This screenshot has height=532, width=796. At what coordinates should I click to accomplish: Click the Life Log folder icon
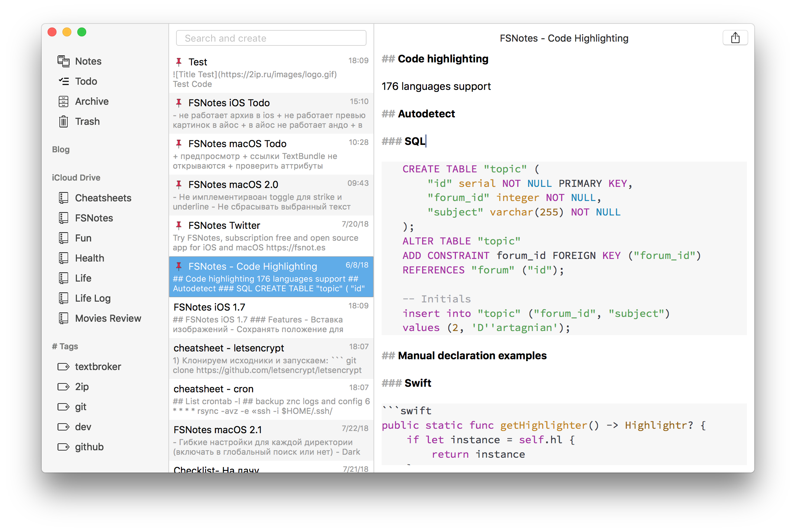coord(64,298)
